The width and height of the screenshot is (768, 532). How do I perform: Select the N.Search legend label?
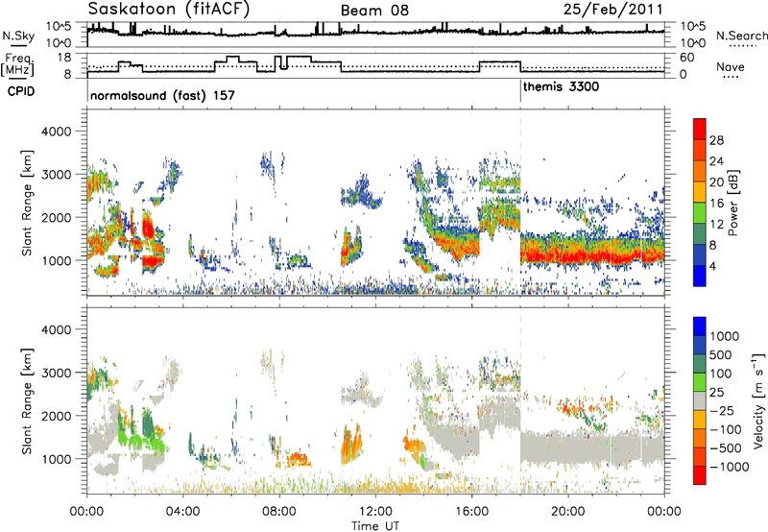click(x=742, y=36)
